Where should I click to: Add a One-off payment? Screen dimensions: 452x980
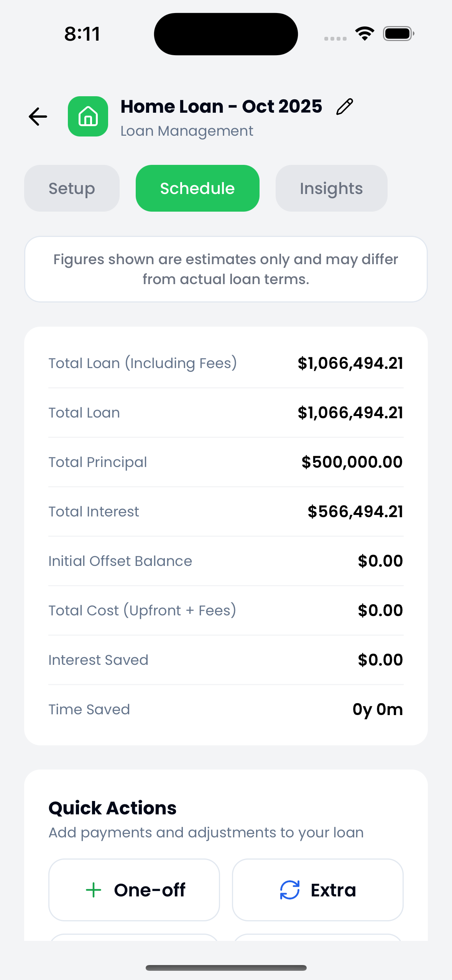tap(134, 890)
